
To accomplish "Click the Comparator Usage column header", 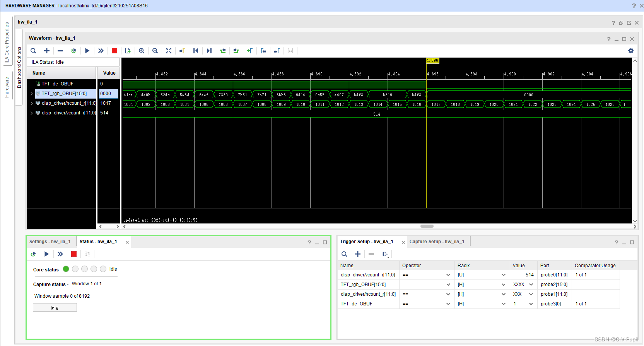I will 596,266.
